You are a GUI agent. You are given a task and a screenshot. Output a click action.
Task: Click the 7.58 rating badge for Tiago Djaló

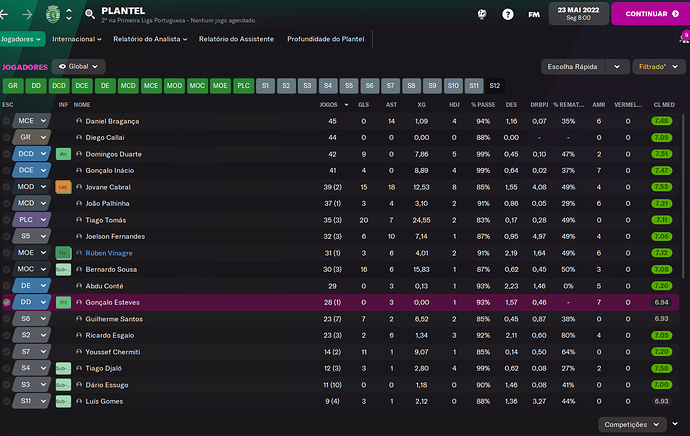(661, 368)
